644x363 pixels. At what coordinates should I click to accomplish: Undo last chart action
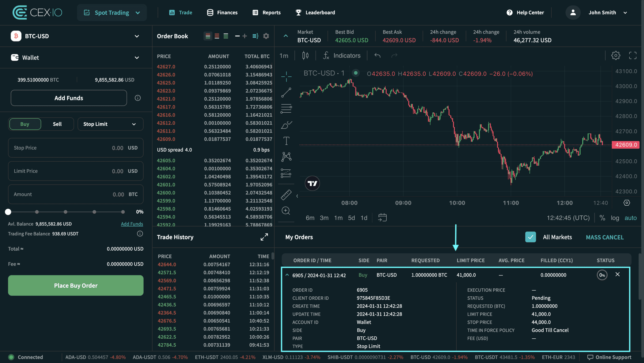[377, 56]
